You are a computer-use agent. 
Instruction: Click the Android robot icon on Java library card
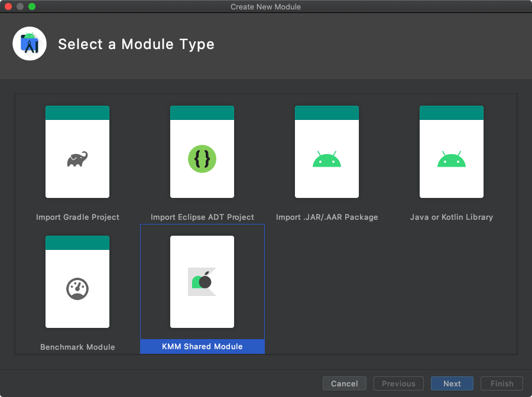point(451,158)
